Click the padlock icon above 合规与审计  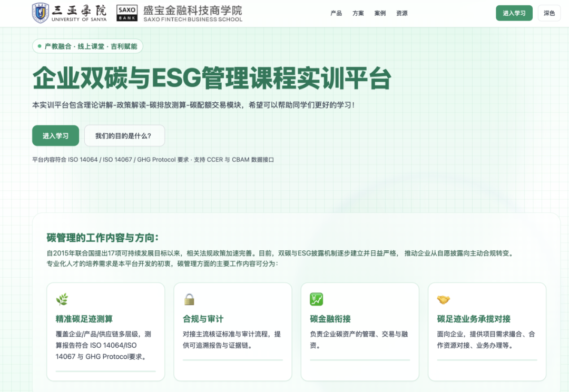click(189, 299)
